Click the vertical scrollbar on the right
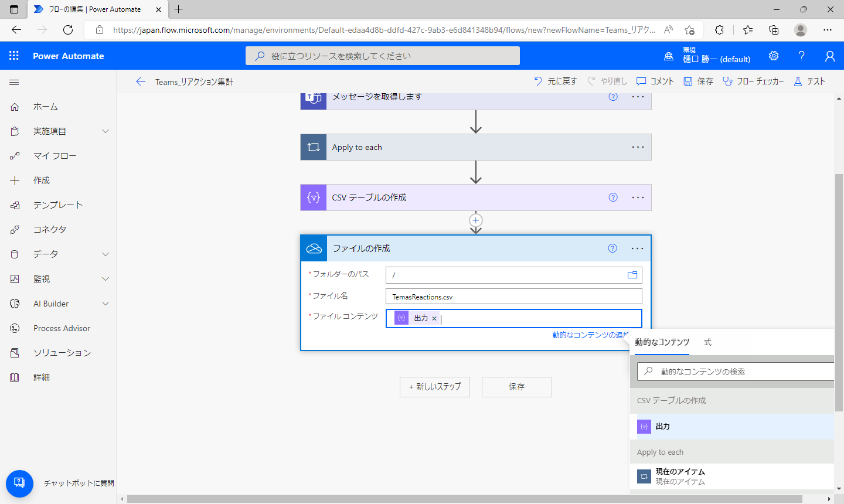This screenshot has width=844, height=504. point(839,293)
